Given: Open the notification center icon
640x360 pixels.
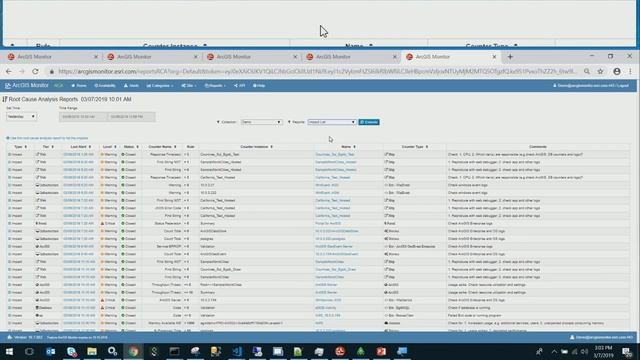Looking at the screenshot, I should coord(627,351).
